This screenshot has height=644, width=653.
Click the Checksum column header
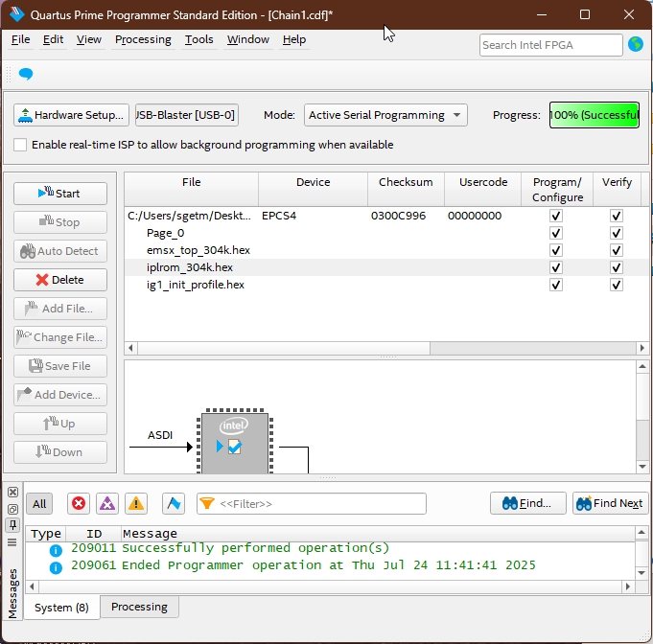(x=406, y=190)
